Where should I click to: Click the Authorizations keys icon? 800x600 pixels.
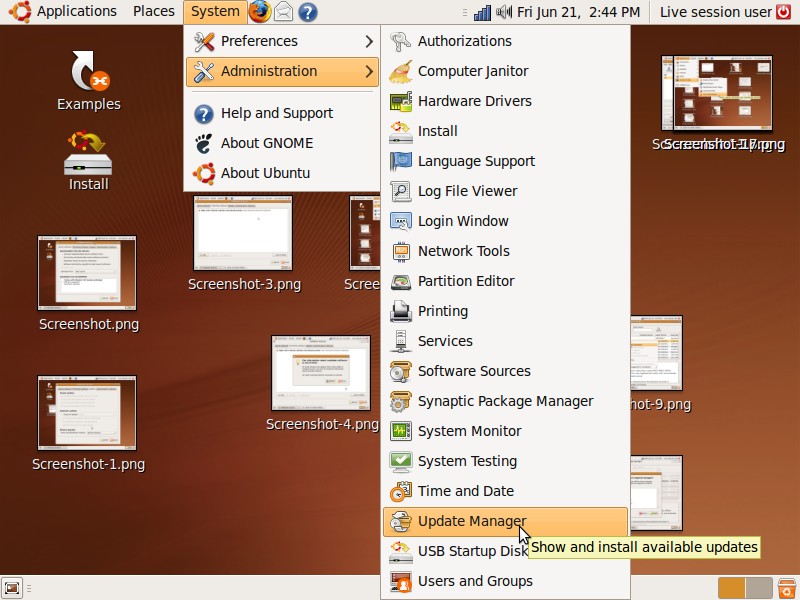[401, 41]
